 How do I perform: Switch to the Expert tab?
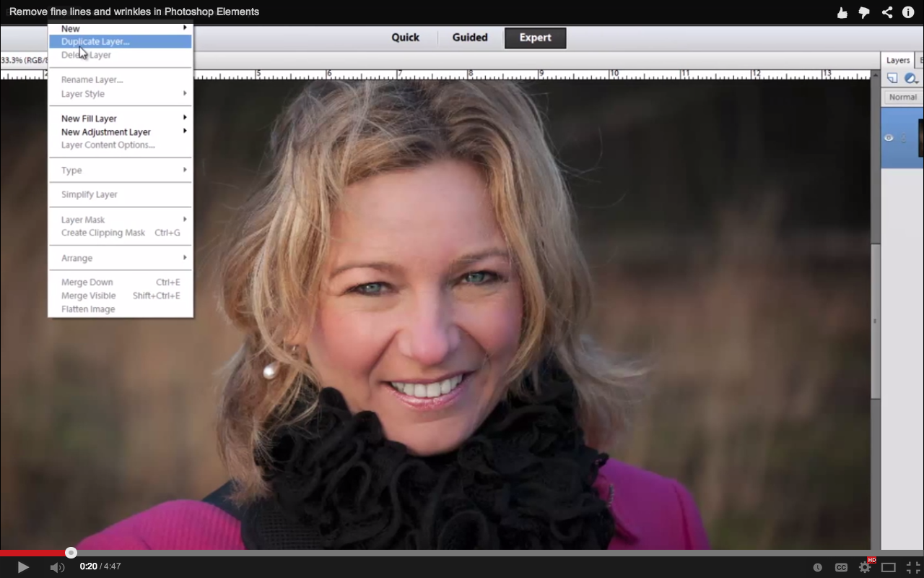point(535,38)
